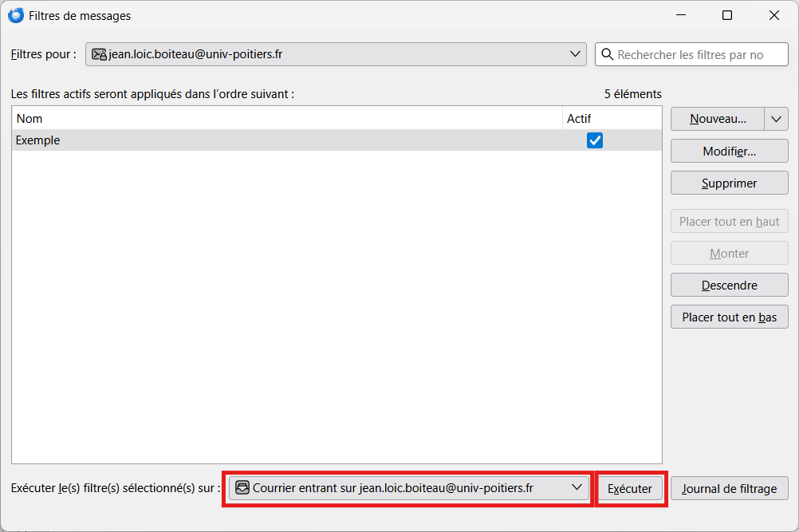
Task: Click the inbox icon in the run-on dropdown
Action: (242, 488)
